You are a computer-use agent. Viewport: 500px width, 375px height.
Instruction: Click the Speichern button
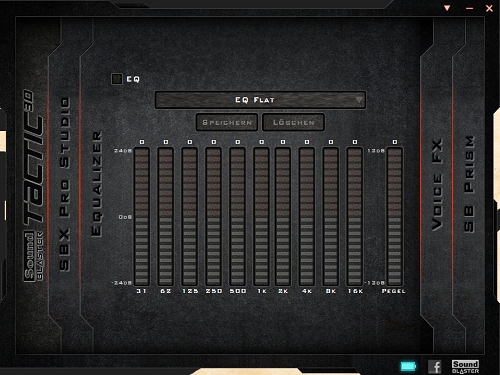click(x=227, y=122)
